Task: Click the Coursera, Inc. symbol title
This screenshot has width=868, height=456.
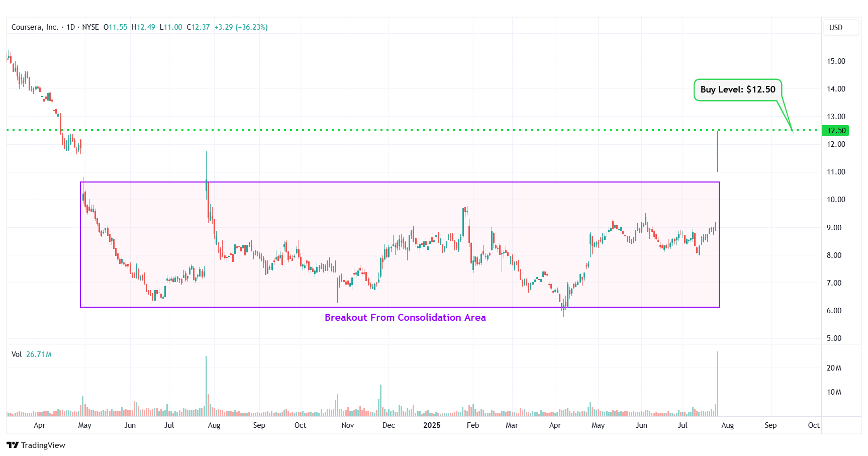Action: tap(35, 27)
